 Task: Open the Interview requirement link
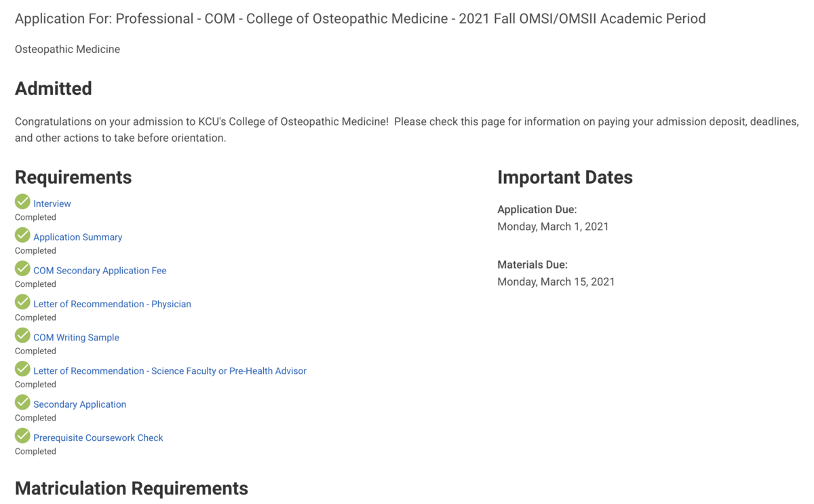tap(52, 203)
